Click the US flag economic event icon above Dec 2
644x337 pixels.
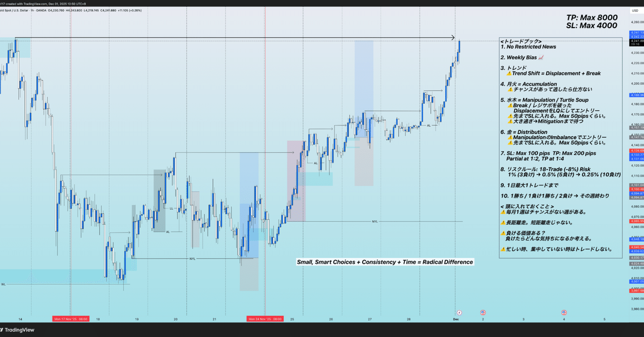pos(482,312)
